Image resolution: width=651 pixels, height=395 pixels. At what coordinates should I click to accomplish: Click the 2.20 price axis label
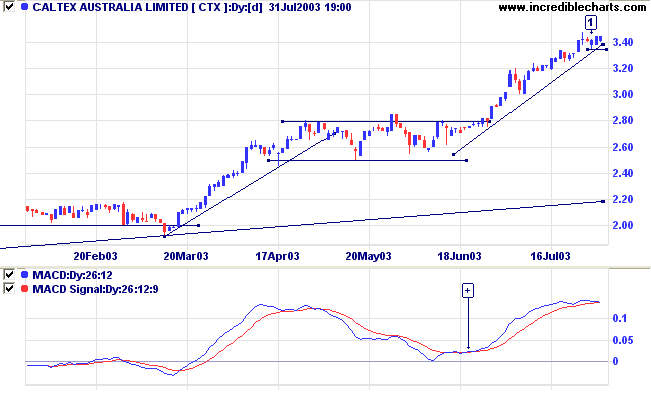pos(623,199)
